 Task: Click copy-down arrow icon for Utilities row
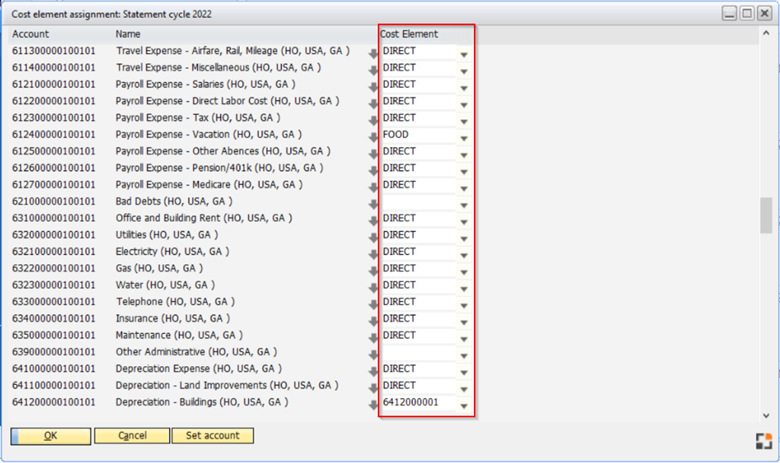[x=373, y=236]
